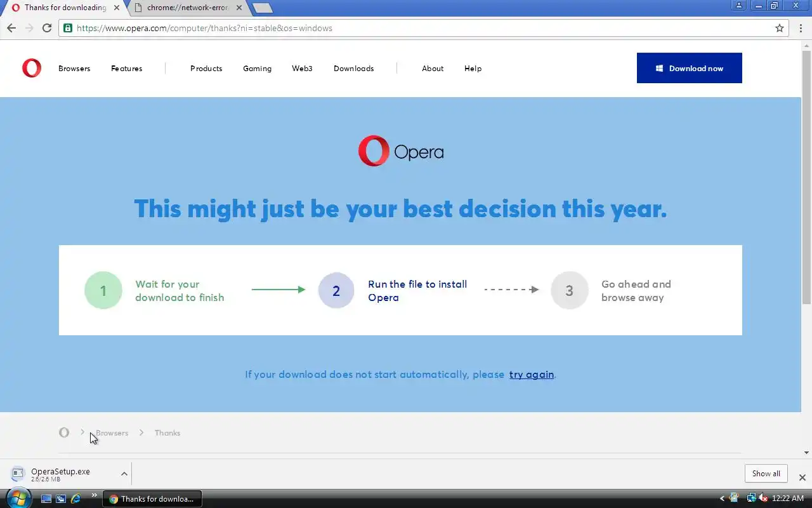
Task: Reload the page with the refresh icon
Action: (47, 28)
